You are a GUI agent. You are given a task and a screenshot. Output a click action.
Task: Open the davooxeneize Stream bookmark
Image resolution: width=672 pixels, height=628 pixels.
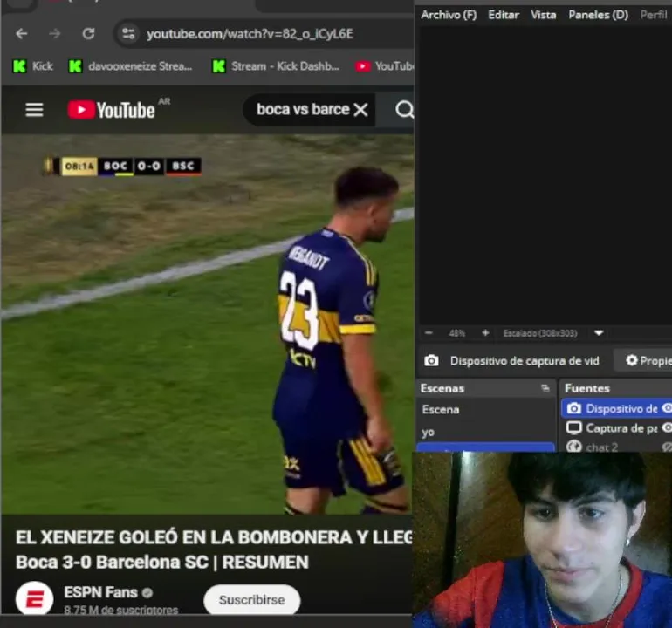point(131,66)
